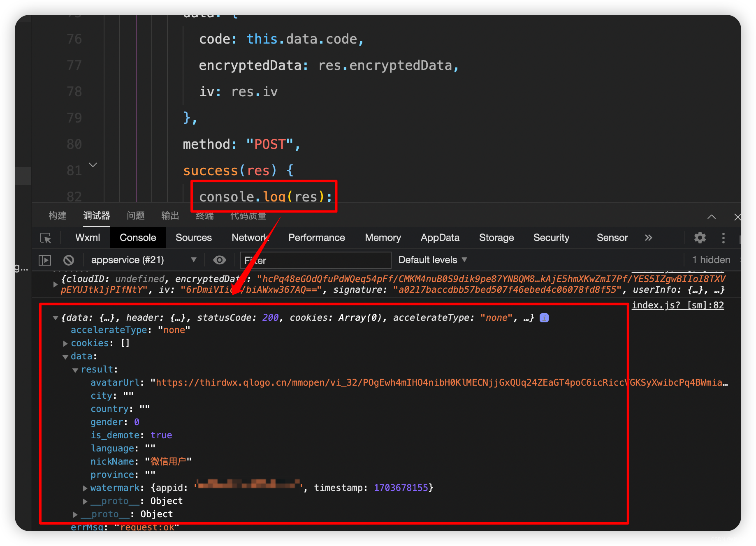Open the Network tab
This screenshot has width=756, height=546.
(x=250, y=238)
